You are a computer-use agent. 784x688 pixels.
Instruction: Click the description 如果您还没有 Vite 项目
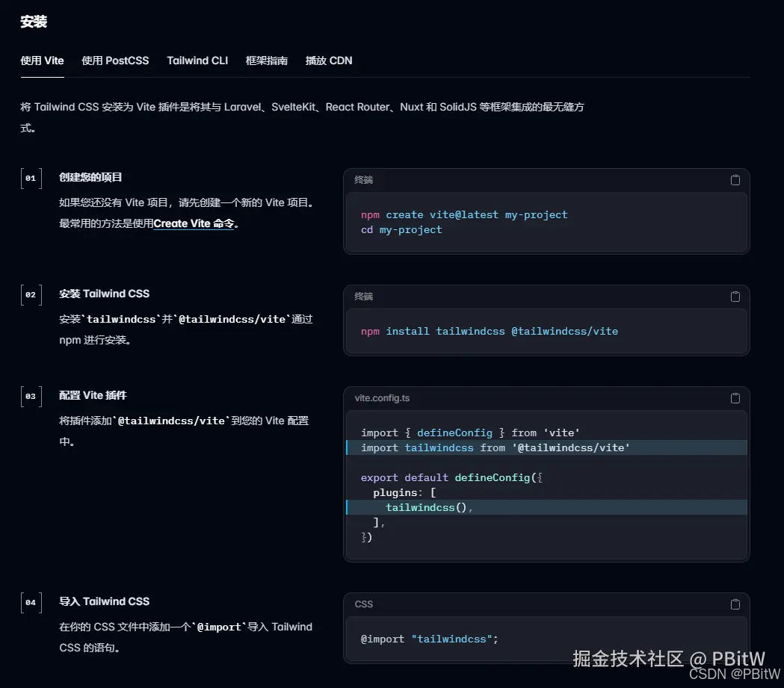click(188, 213)
